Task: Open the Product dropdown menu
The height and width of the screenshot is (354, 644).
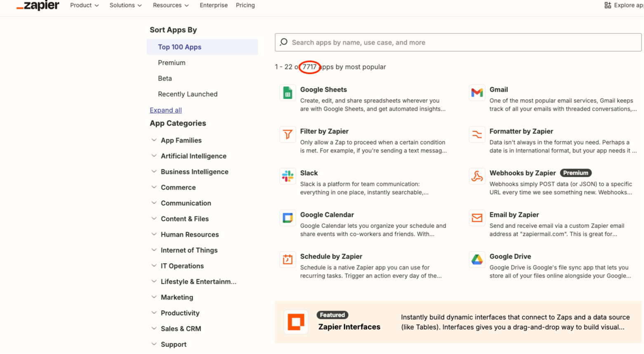Action: pos(85,5)
